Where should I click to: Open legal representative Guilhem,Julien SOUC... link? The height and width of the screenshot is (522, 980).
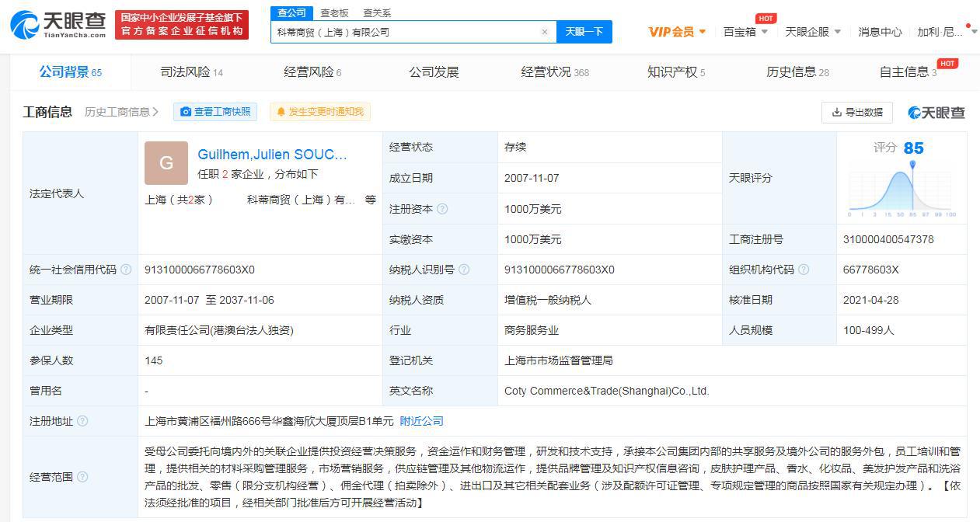272,155
